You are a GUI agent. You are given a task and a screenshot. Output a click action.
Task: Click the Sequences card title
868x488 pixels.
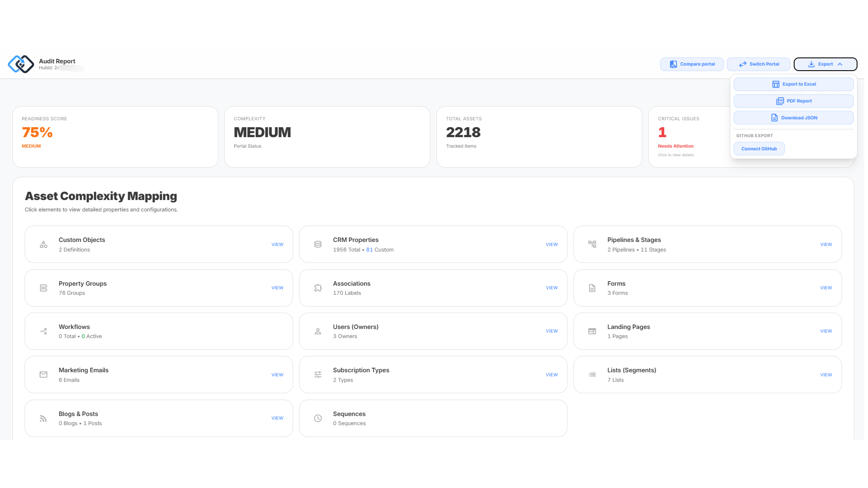[349, 414]
